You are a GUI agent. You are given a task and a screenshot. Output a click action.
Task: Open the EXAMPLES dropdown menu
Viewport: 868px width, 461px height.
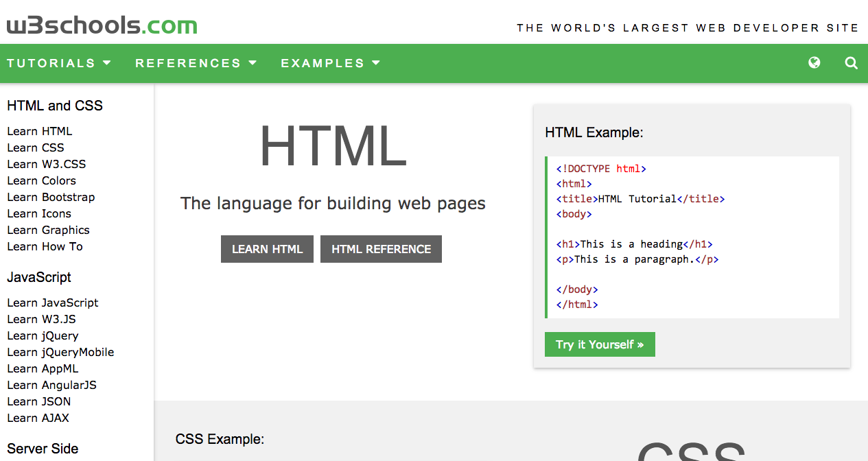pos(331,63)
